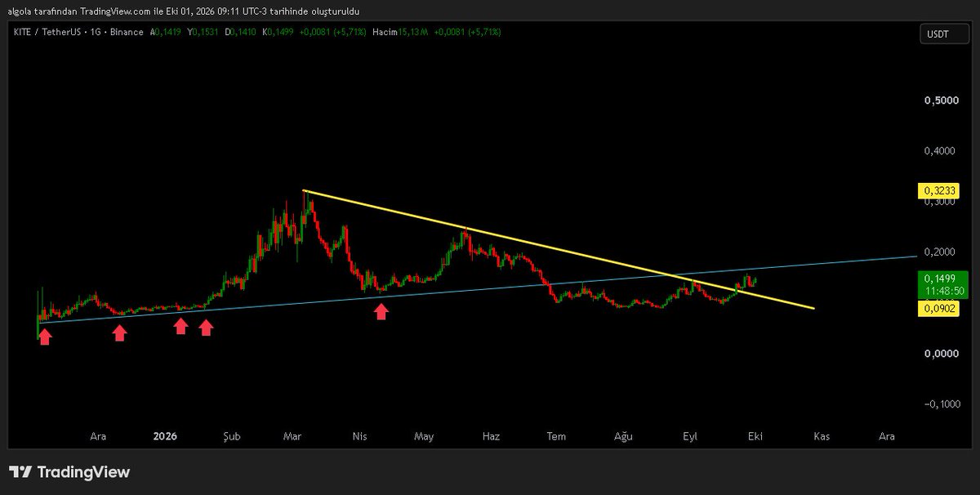Screen dimensions: 980x495
Task: Click the May month label on time axis
Action: tap(423, 436)
